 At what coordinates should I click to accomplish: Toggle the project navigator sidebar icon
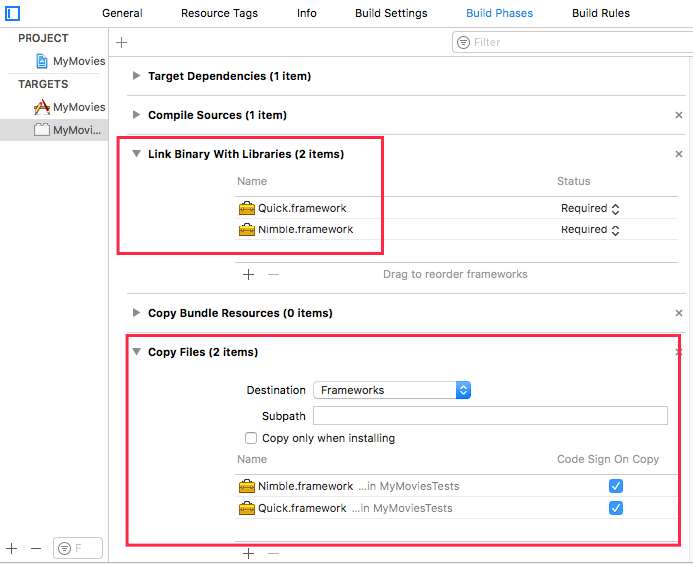click(x=12, y=13)
